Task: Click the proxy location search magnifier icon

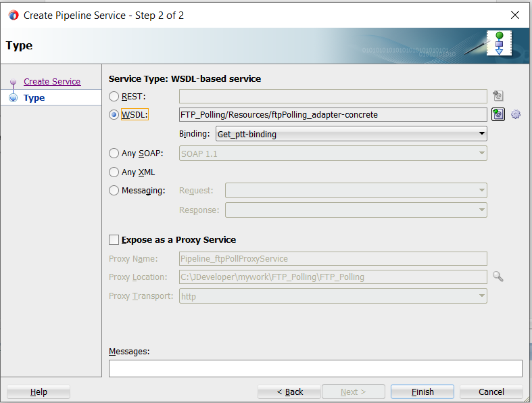Action: click(498, 277)
